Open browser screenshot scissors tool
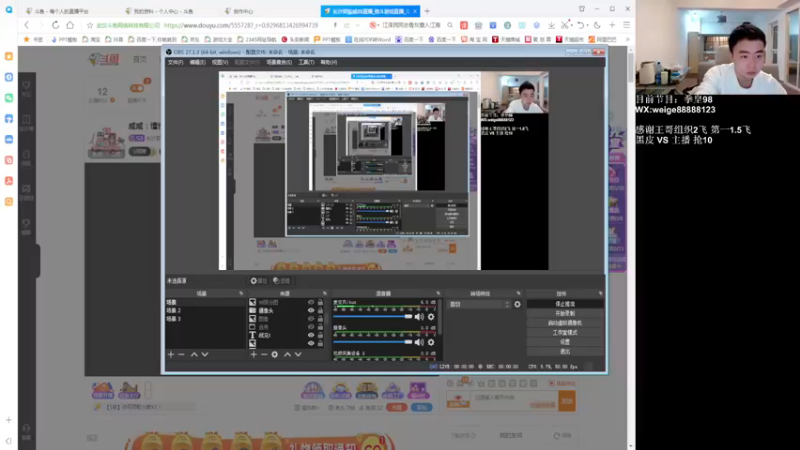 (x=564, y=25)
